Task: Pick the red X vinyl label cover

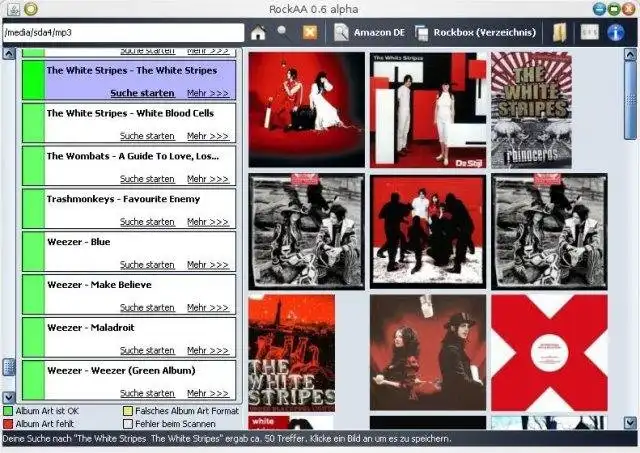Action: pyautogui.click(x=549, y=353)
